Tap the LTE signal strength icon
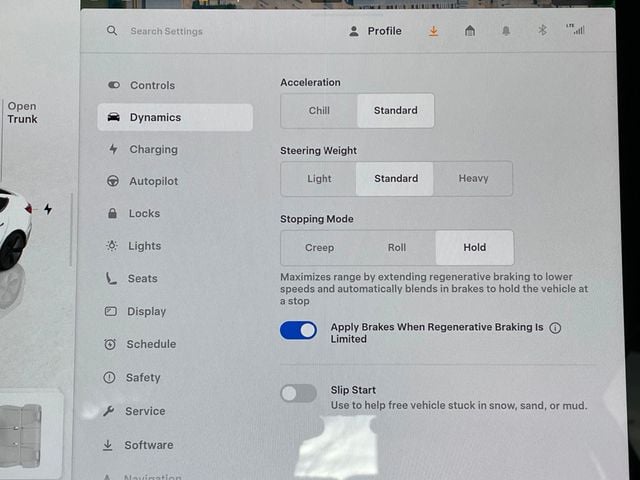The image size is (640, 480). pyautogui.click(x=576, y=29)
